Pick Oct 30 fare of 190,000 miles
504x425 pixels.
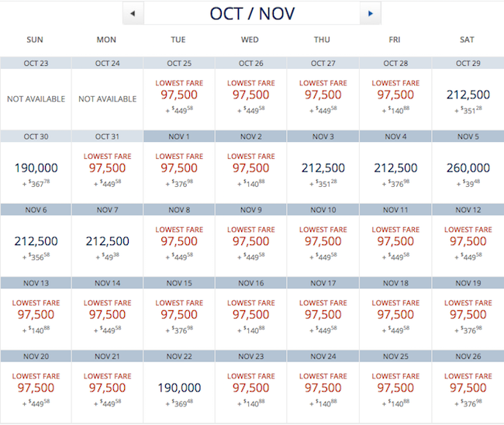tap(36, 172)
